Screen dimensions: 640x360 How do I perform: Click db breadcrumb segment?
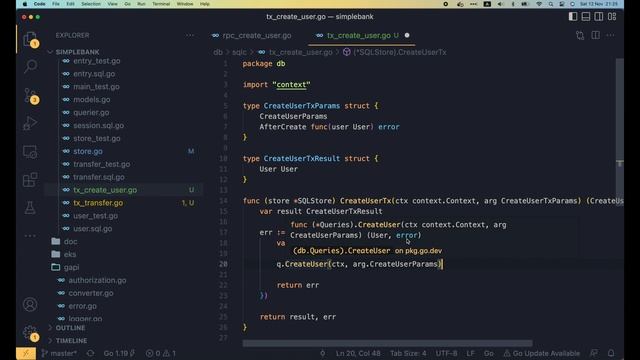pyautogui.click(x=218, y=52)
